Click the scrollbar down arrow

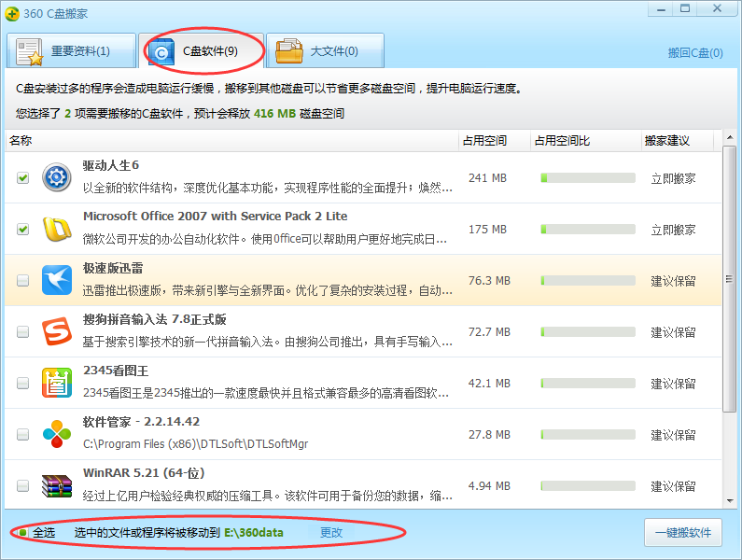pos(729,501)
